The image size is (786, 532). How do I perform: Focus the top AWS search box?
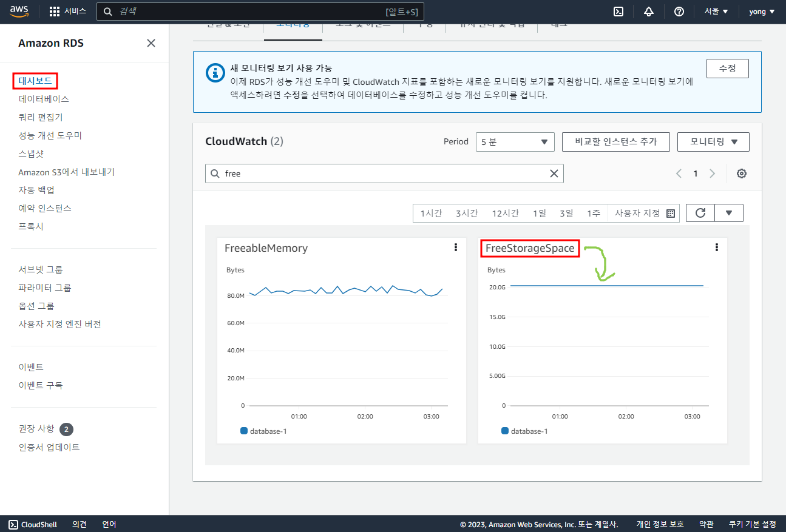point(260,12)
